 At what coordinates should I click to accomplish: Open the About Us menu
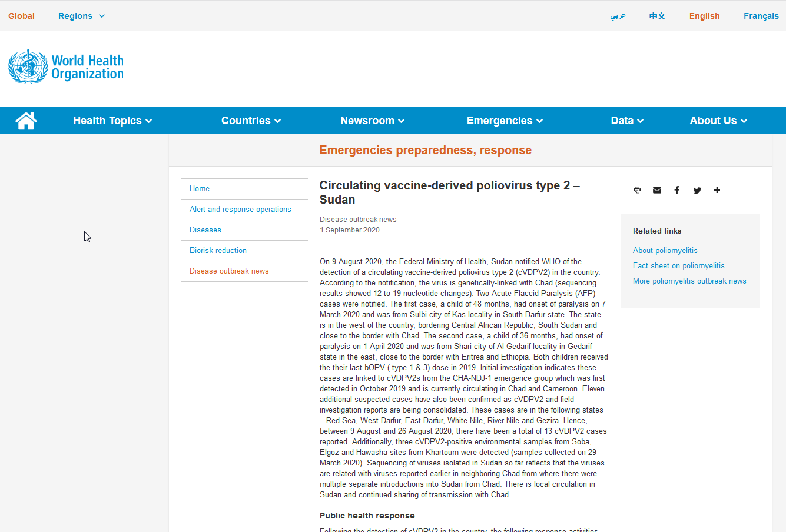[718, 121]
